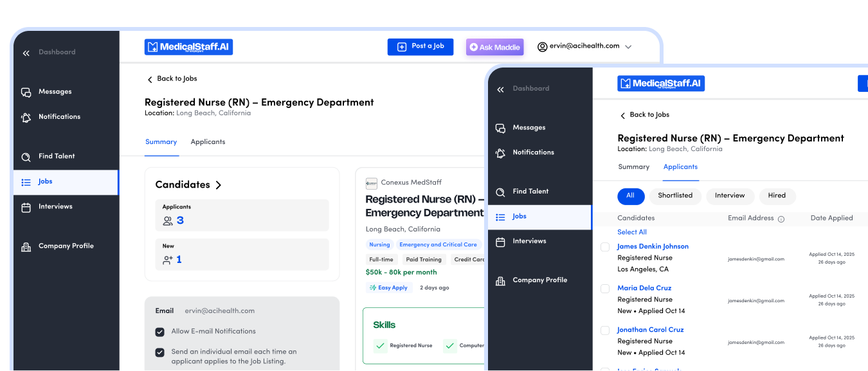
Task: Open Maria Dela Cruz candidate link
Action: coord(644,288)
